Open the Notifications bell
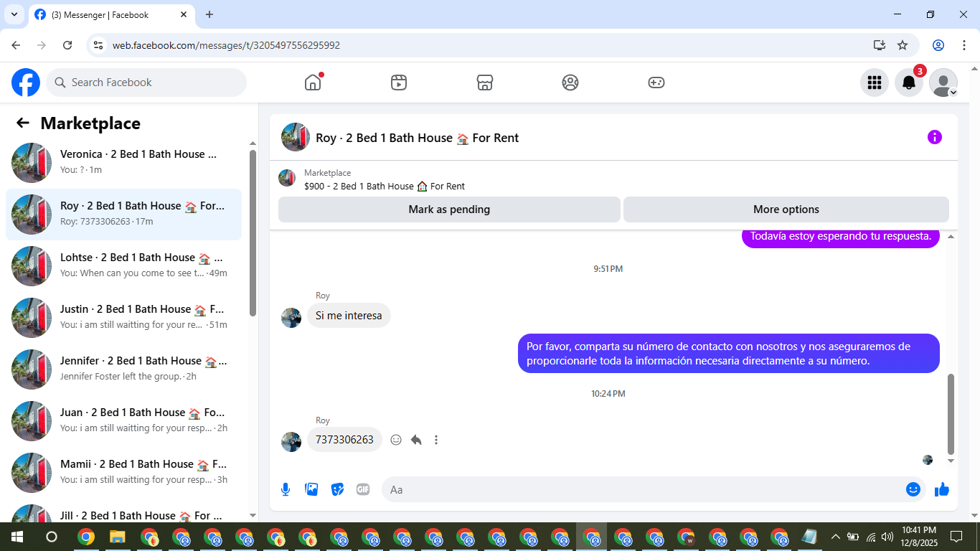The width and height of the screenshot is (980, 551). 909,83
